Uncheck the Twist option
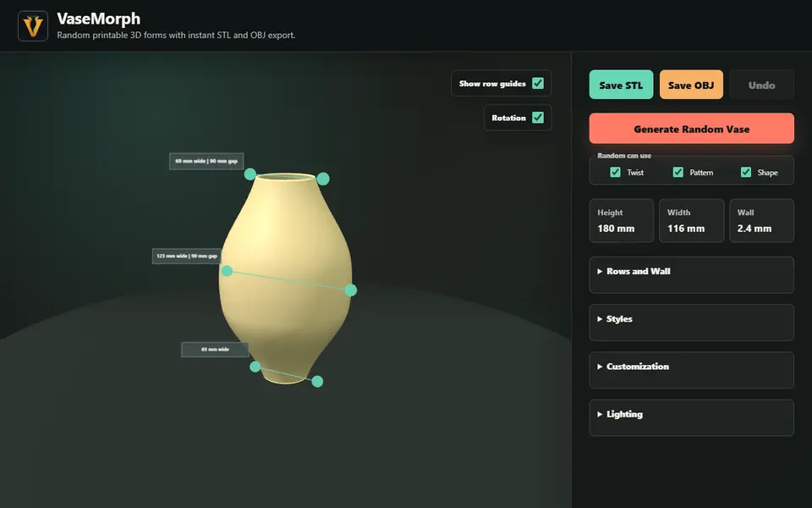 tap(615, 172)
